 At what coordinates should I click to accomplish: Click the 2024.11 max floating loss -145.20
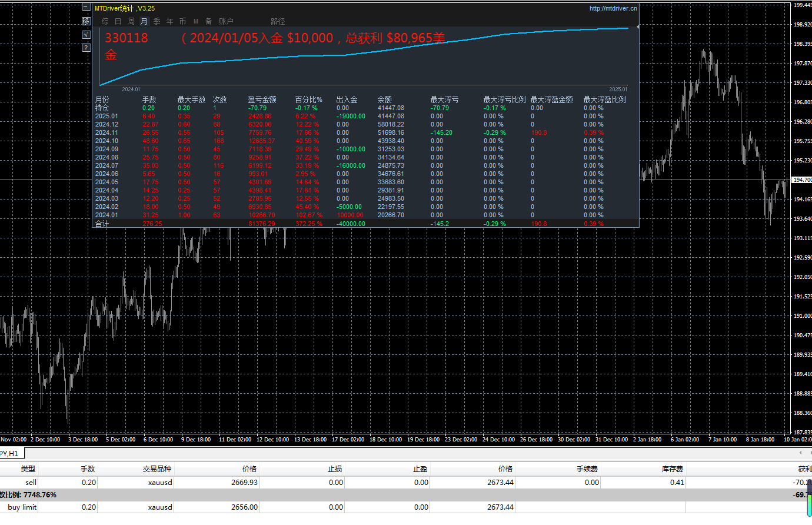tap(441, 132)
